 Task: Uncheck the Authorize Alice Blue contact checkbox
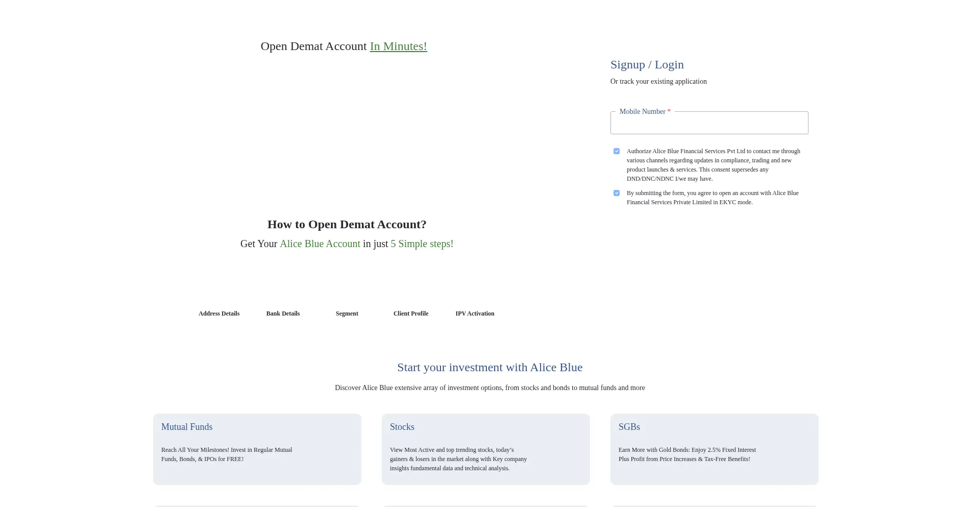[x=617, y=151]
